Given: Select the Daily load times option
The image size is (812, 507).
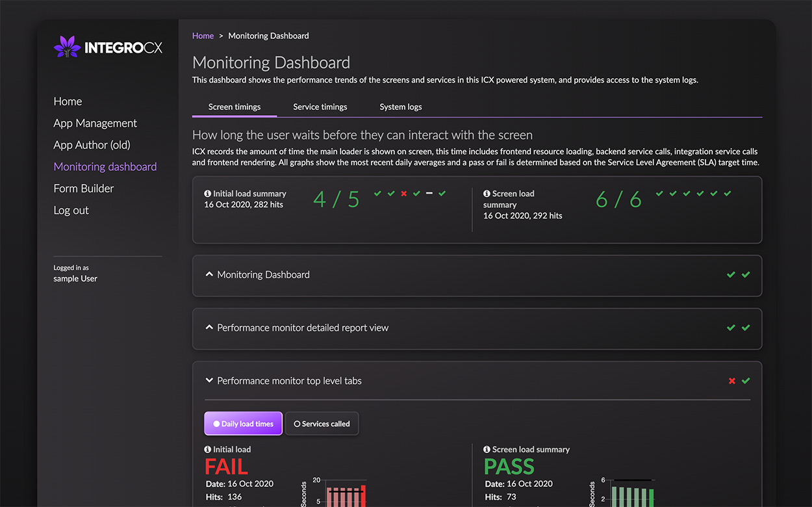Looking at the screenshot, I should [x=244, y=424].
